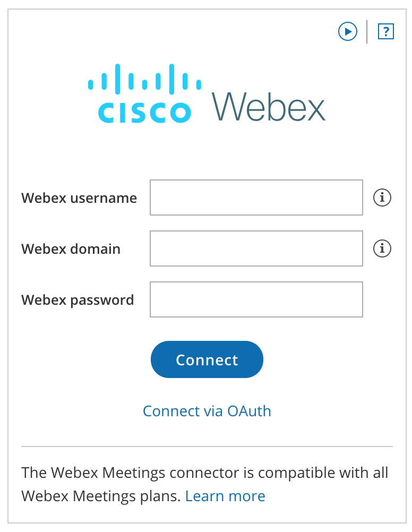Show info tooltip for Webex username
This screenshot has width=412, height=532.
(x=382, y=198)
